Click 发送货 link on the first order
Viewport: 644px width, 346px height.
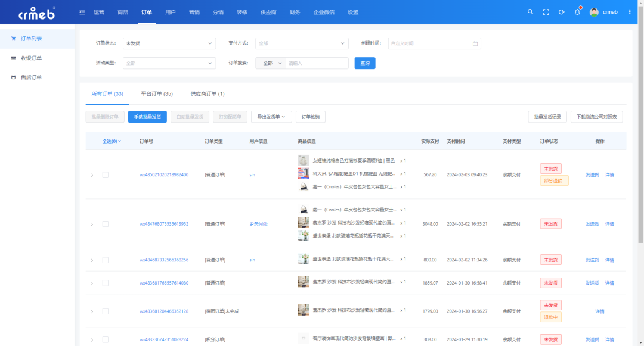click(x=593, y=174)
